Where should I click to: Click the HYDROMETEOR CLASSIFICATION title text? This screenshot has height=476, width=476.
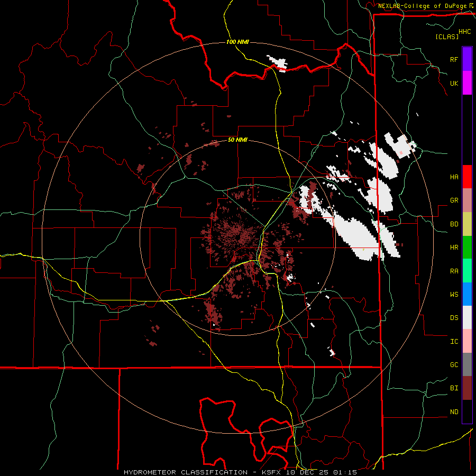pos(186,472)
